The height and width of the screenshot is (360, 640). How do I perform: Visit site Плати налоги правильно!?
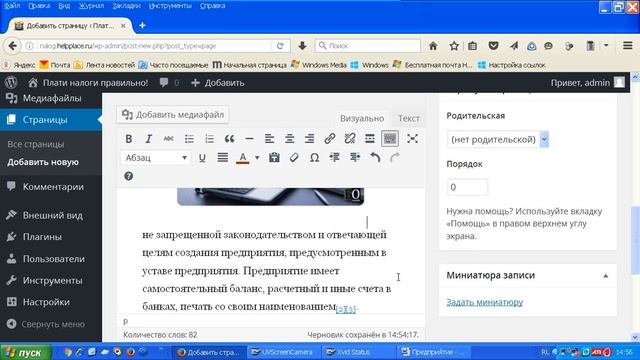(88, 83)
